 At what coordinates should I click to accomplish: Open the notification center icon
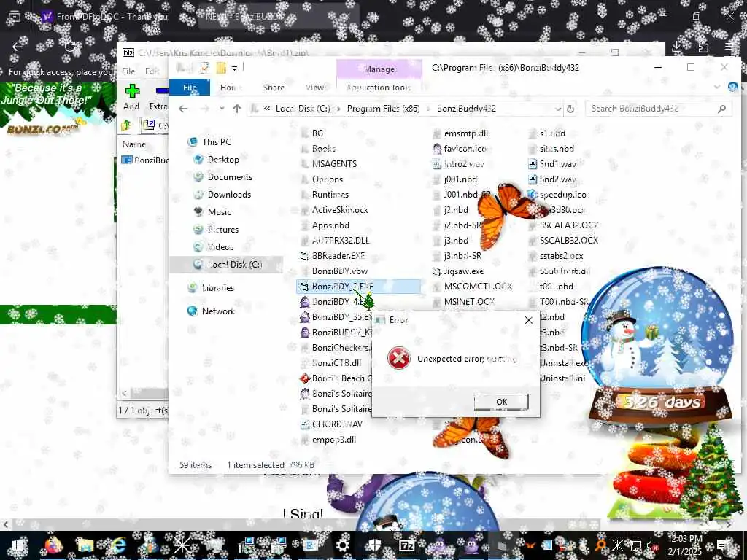coord(723,545)
